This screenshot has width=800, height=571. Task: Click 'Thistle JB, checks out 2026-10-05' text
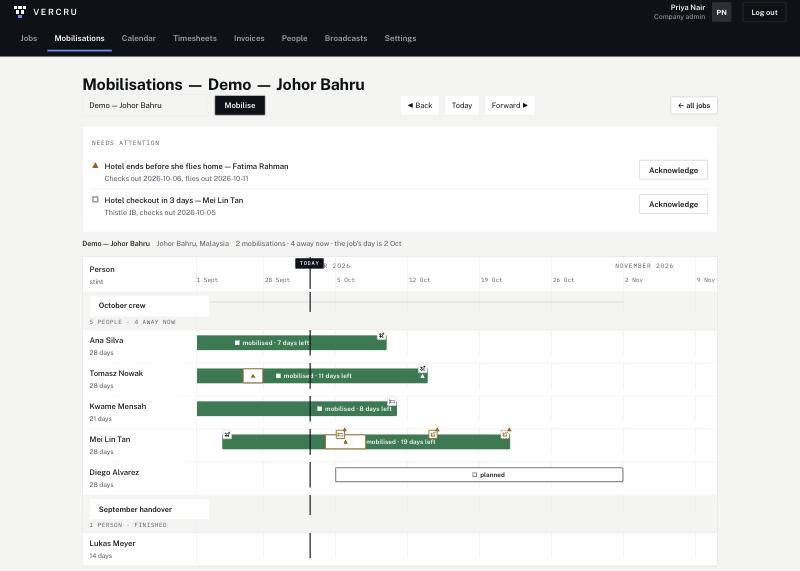pos(160,212)
